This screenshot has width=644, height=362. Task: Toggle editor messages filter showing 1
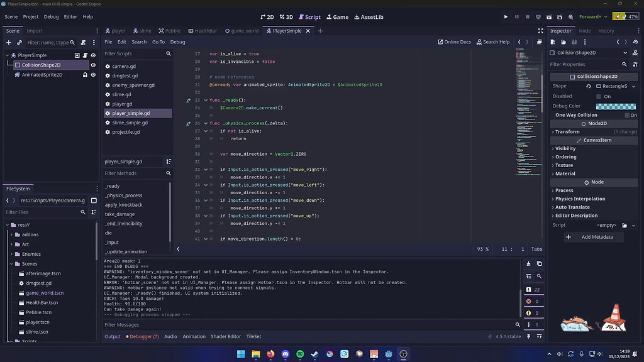coord(533,325)
